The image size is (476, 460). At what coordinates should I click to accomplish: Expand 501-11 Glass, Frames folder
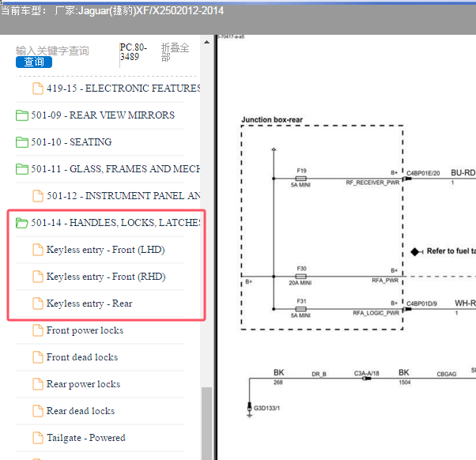point(115,168)
